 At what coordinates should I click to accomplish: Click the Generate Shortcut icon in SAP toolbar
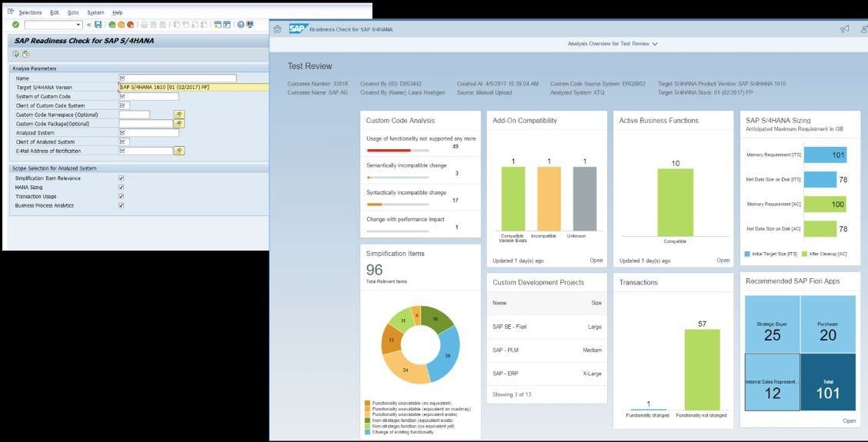pos(227,25)
